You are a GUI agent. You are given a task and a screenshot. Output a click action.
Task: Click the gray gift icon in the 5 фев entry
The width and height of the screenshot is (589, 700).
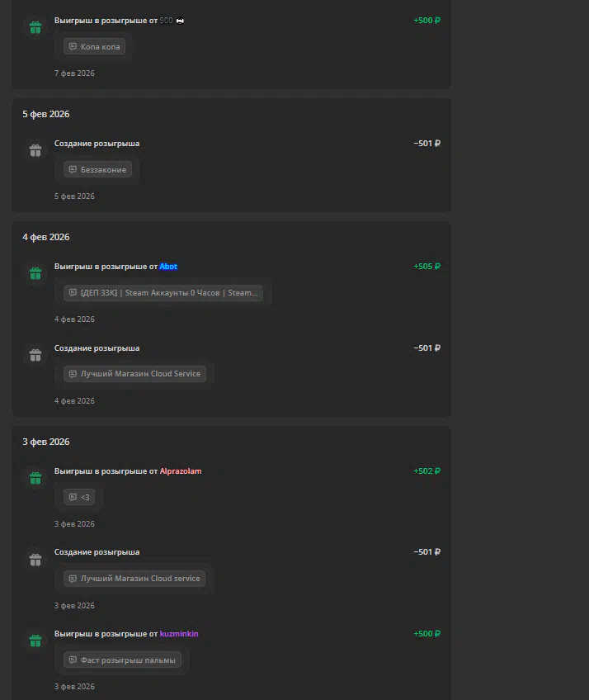coord(35,150)
